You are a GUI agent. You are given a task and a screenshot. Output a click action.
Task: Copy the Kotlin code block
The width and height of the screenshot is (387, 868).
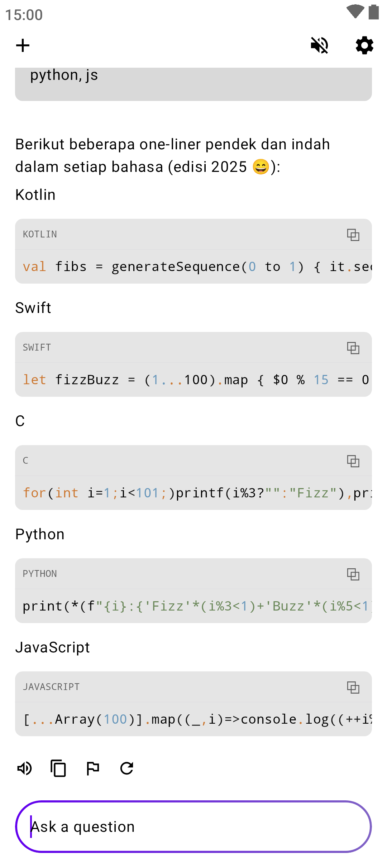tap(353, 235)
